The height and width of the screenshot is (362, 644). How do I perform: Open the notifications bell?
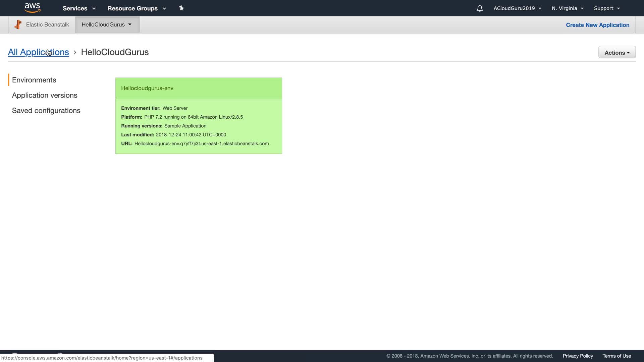point(480,8)
